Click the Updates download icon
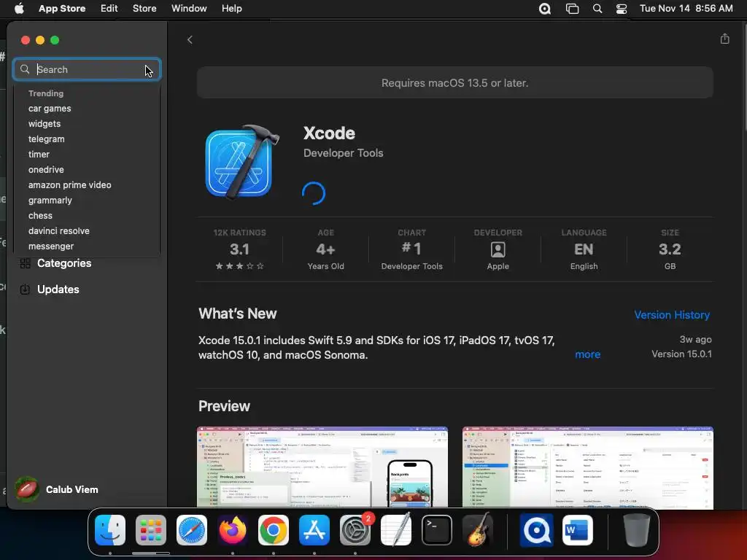This screenshot has height=560, width=747. pyautogui.click(x=26, y=289)
